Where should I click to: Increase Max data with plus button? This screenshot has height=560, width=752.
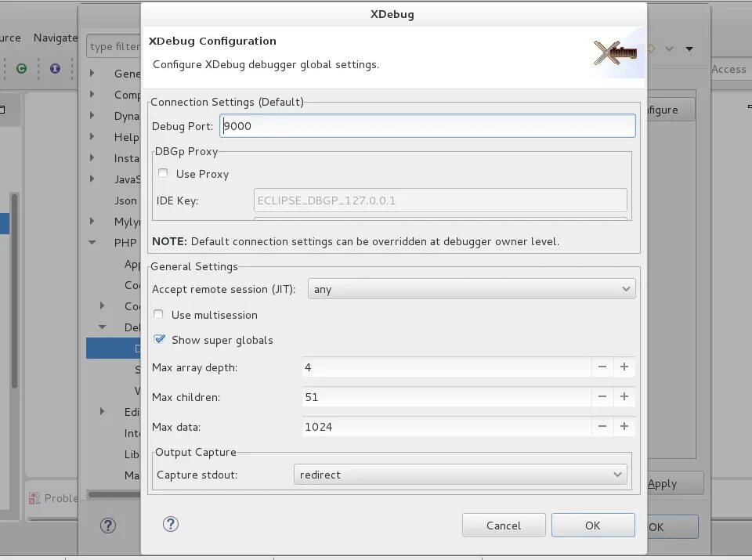click(624, 427)
